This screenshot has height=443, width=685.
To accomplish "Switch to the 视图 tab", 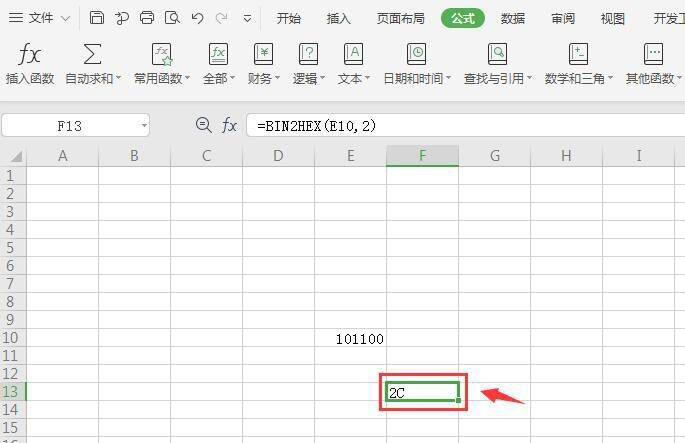I will [x=612, y=18].
